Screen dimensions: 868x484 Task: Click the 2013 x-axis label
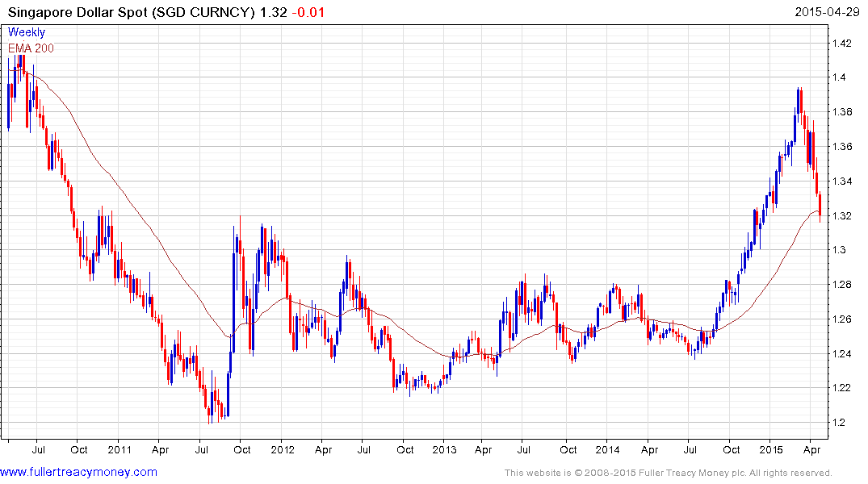coord(445,449)
